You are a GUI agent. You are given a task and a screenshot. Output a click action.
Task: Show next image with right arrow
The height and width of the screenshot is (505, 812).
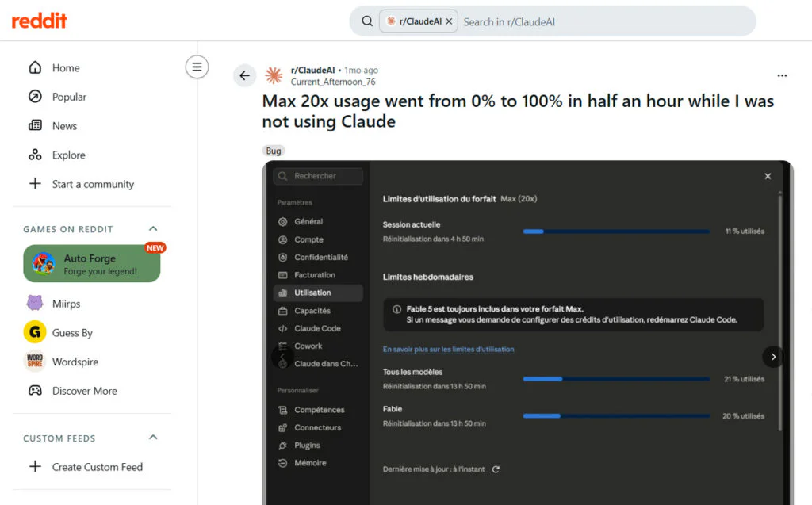(772, 356)
